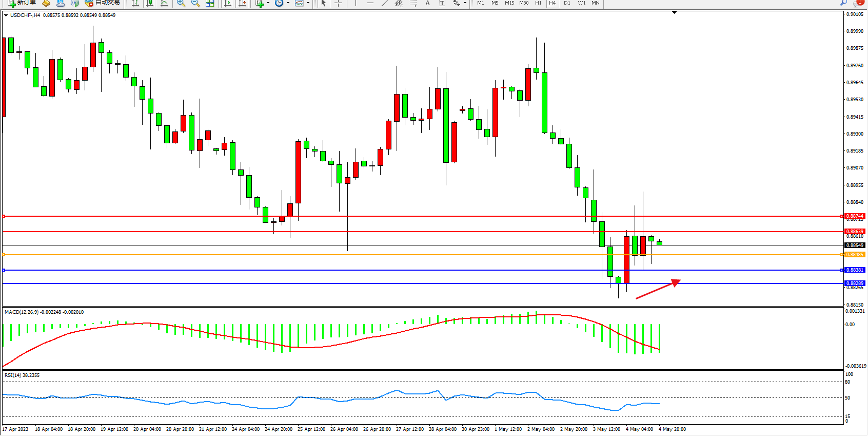This screenshot has height=436, width=868.
Task: Toggle Auto Scroll chart icon
Action: (228, 3)
